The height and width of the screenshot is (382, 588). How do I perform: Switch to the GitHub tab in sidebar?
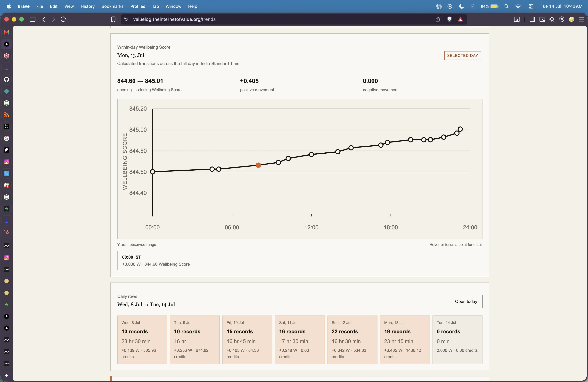tap(7, 79)
